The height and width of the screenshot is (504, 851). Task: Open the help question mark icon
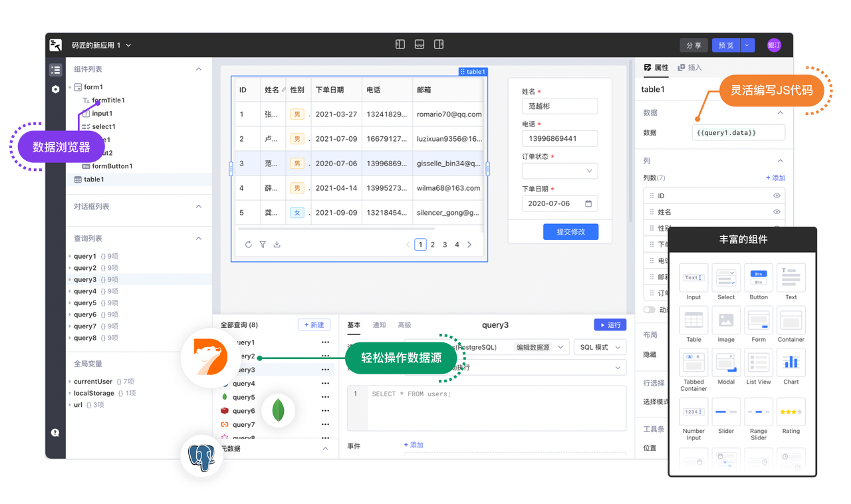click(x=55, y=433)
